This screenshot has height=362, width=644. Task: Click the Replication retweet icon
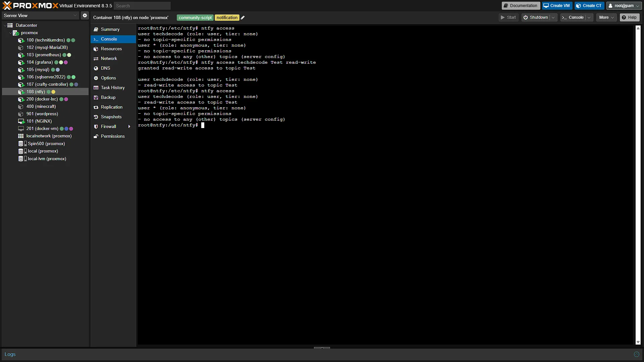96,107
